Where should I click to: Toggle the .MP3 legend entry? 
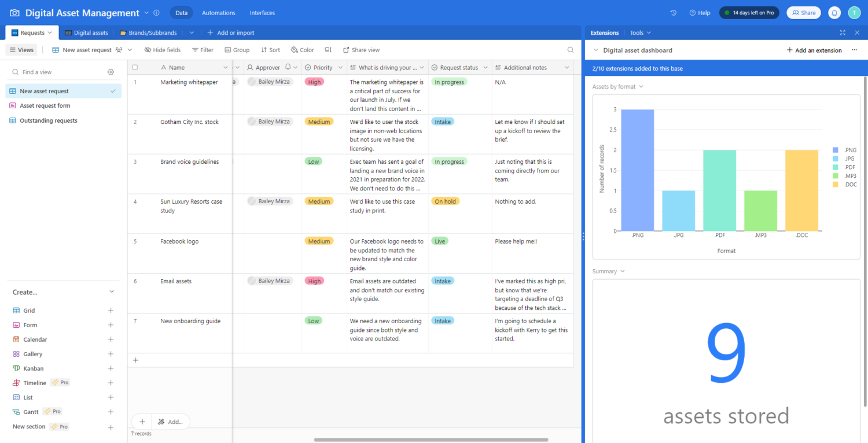(x=844, y=176)
